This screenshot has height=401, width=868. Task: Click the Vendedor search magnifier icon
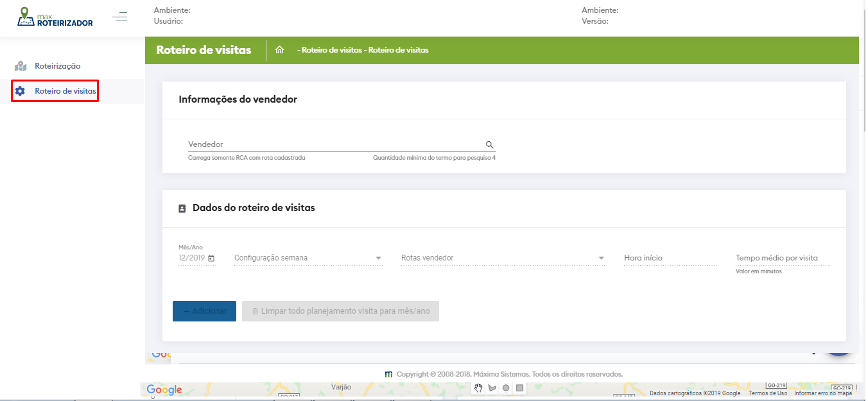pyautogui.click(x=489, y=145)
